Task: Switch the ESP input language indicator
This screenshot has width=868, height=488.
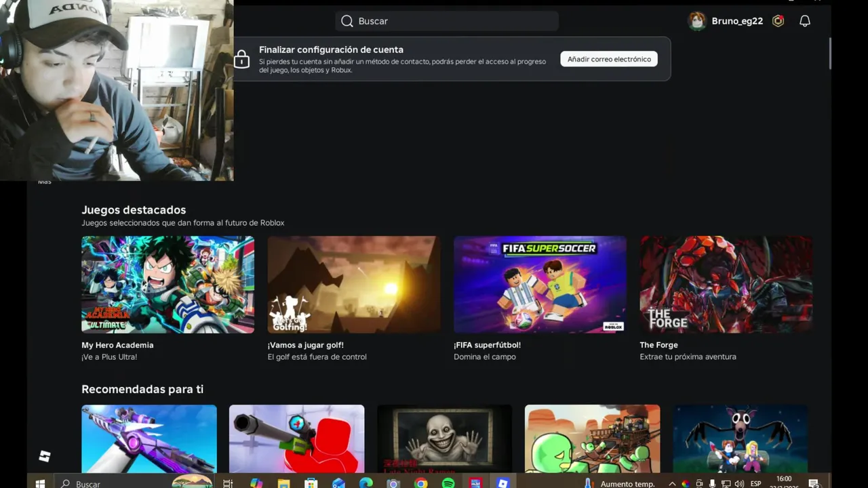Action: [755, 483]
